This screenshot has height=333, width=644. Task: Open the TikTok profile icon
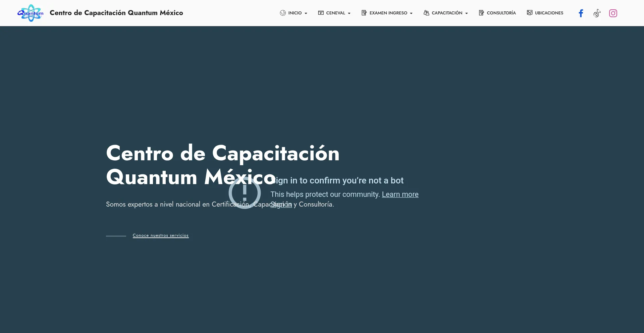pos(597,13)
